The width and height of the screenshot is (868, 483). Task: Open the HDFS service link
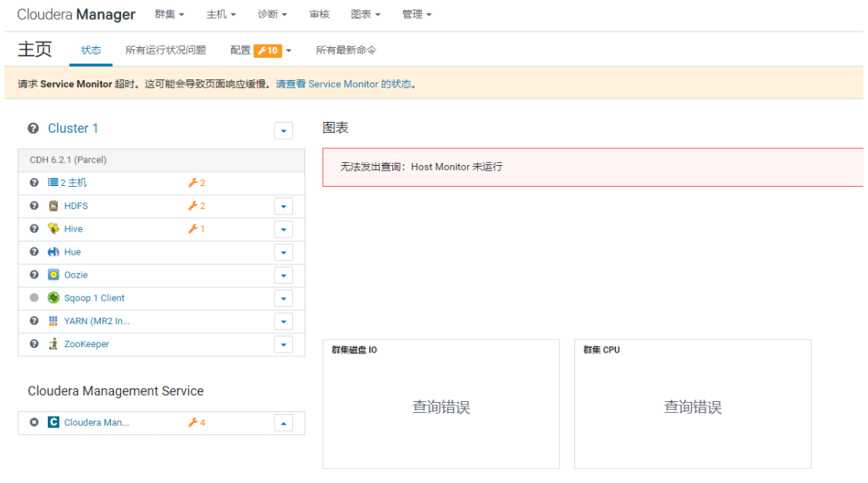[x=76, y=206]
